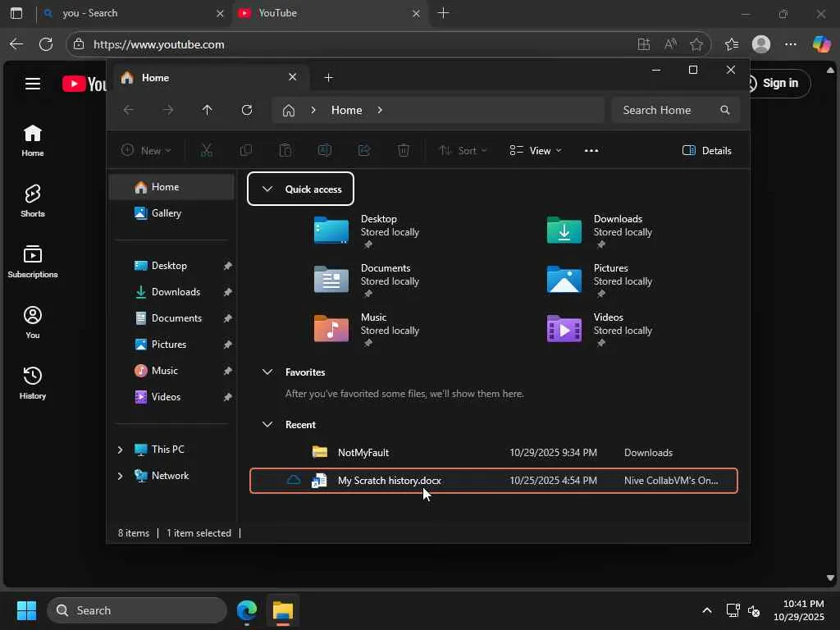Expand This PC in navigation pane
The image size is (840, 630).
coord(120,450)
